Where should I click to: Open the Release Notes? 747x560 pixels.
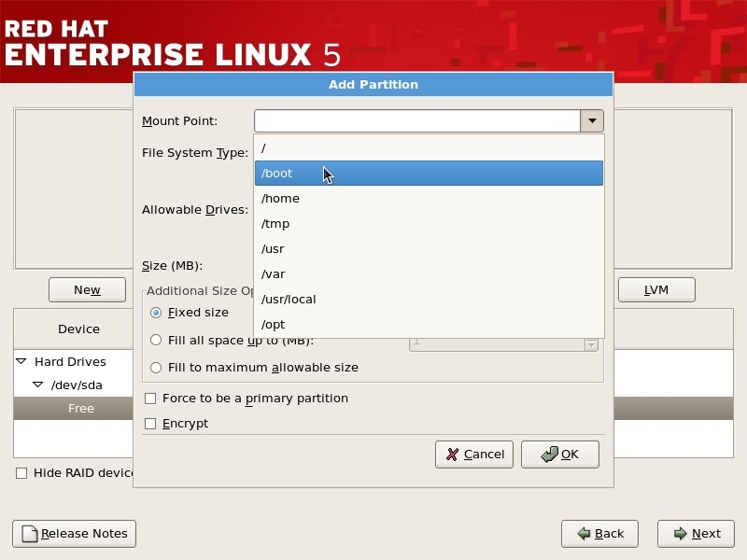[x=75, y=534]
